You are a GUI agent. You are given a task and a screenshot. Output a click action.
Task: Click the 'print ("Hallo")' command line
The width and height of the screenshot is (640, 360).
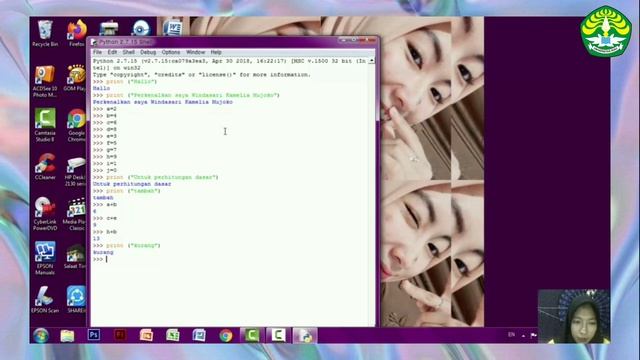125,82
